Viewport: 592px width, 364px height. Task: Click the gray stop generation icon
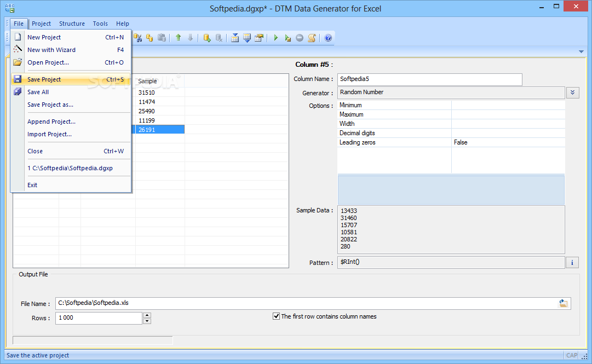(300, 38)
